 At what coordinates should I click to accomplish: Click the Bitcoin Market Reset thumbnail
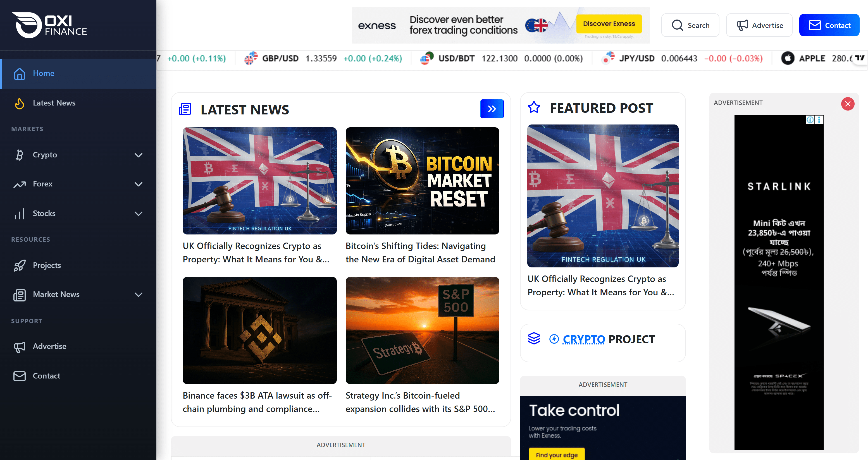(x=422, y=181)
